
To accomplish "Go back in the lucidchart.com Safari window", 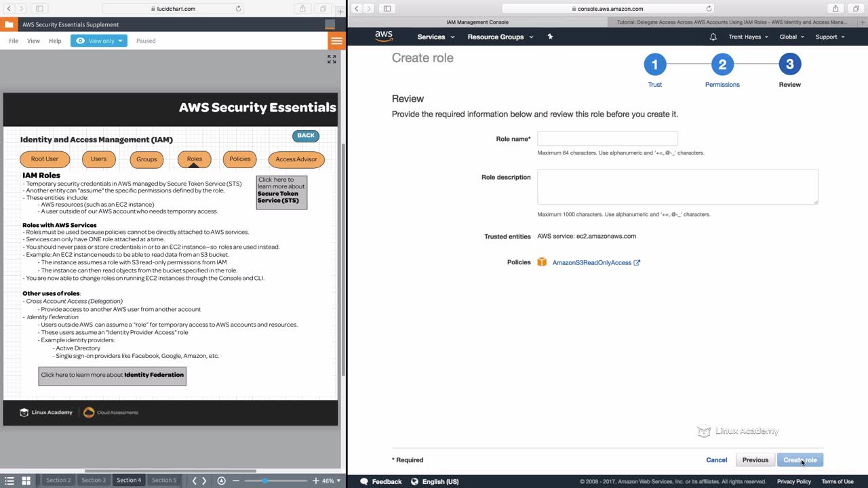I will tap(9, 9).
